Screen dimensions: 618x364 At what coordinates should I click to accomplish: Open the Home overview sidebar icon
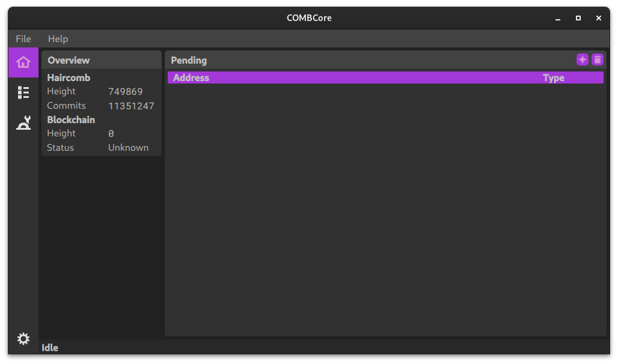point(23,62)
